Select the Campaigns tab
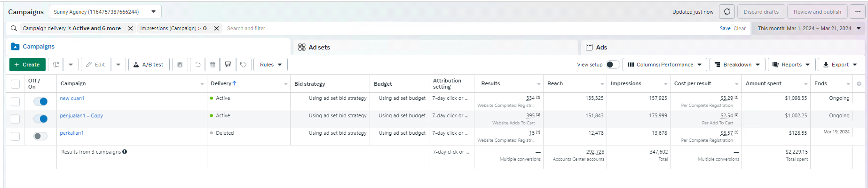 tap(148, 46)
